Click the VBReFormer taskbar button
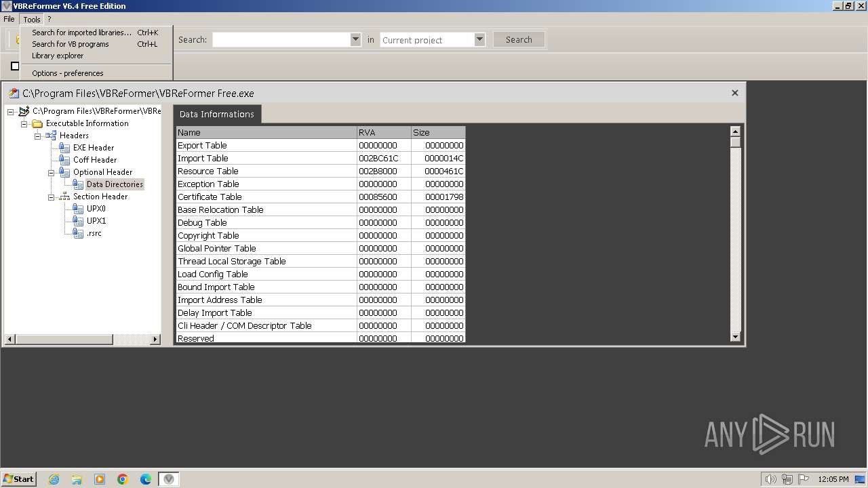 pyautogui.click(x=169, y=479)
